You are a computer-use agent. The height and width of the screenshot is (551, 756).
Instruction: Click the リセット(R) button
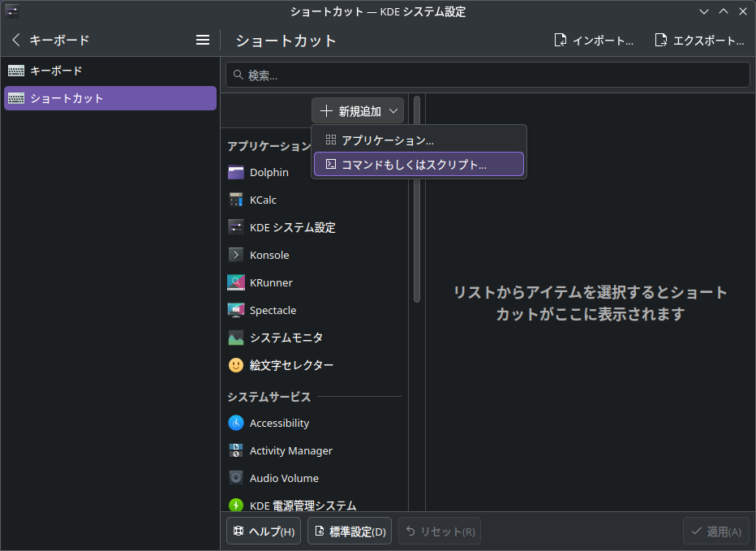tap(440, 532)
